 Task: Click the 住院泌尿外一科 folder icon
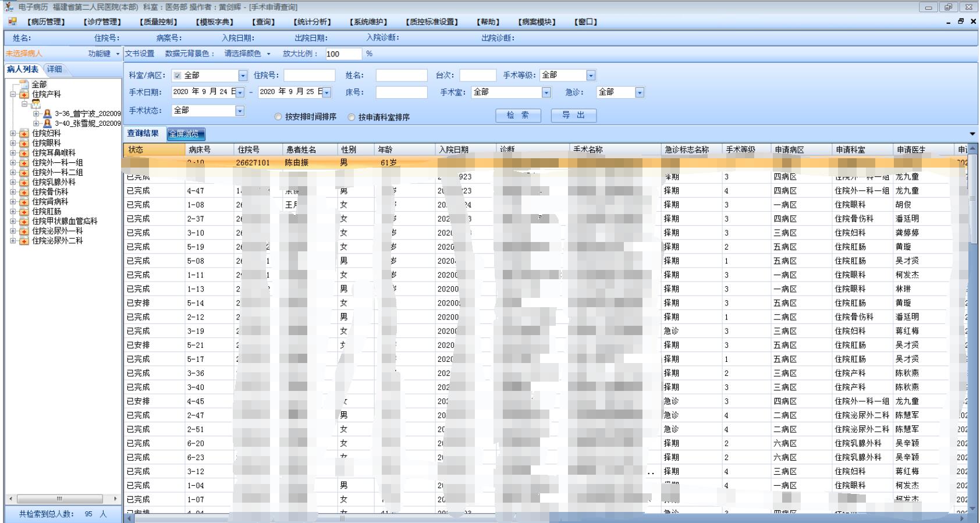coord(24,231)
